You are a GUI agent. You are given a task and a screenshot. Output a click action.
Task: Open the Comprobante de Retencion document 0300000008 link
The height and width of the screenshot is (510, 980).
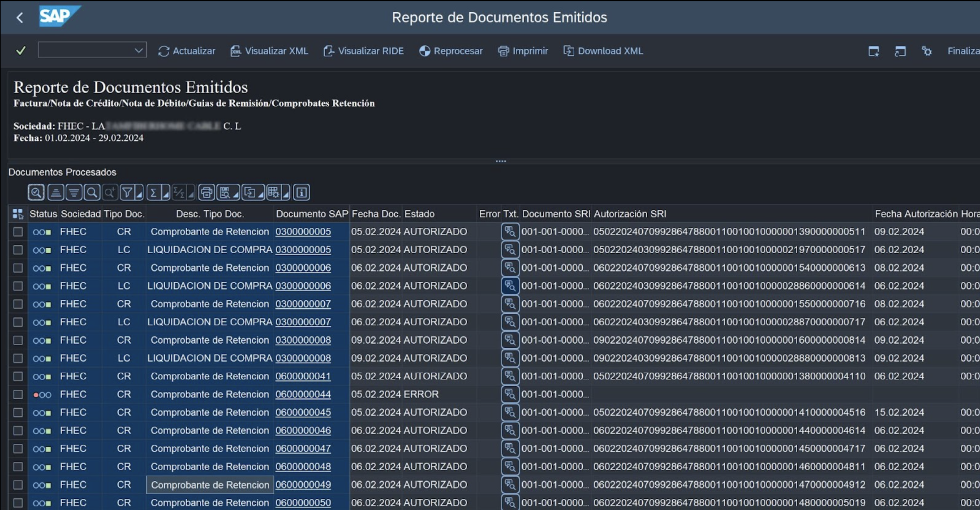(x=303, y=340)
